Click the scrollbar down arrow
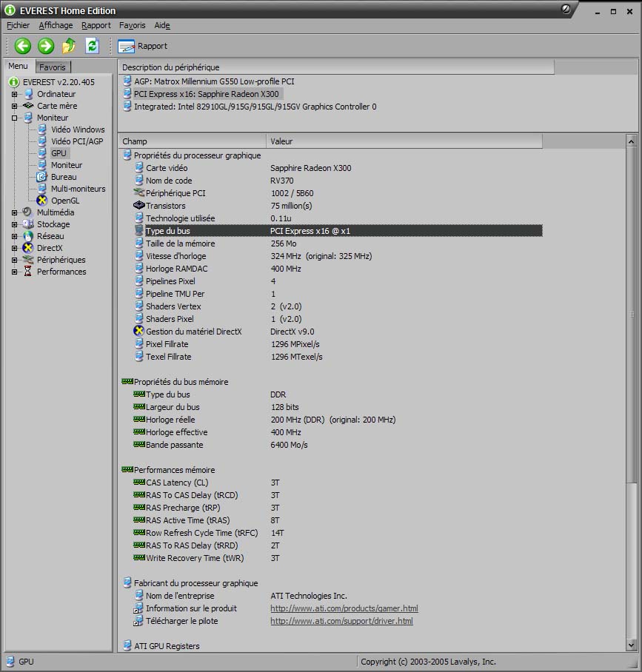The height and width of the screenshot is (672, 642). (632, 645)
